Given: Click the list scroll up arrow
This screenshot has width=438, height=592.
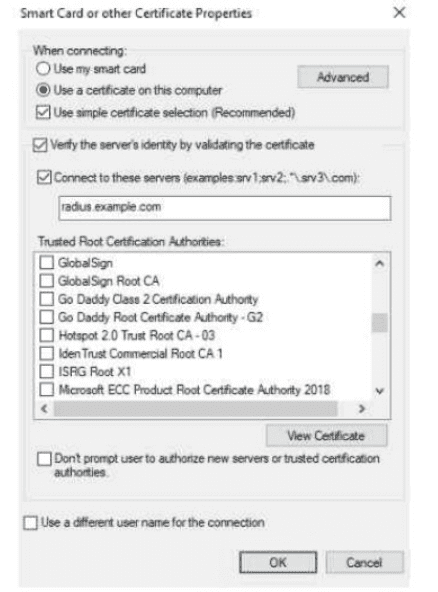Looking at the screenshot, I should click(380, 264).
